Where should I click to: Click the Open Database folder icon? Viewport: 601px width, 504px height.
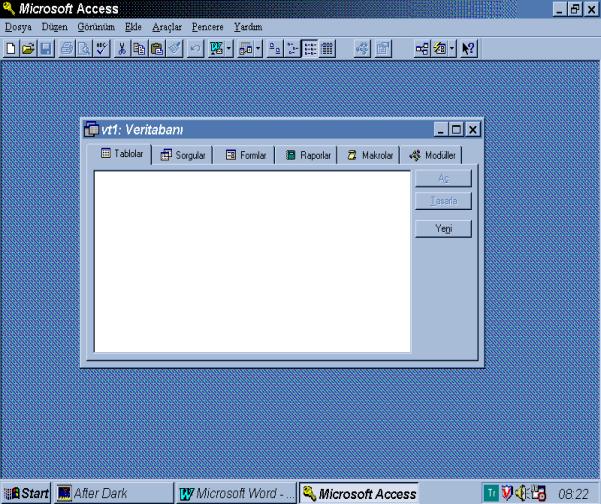(28, 47)
